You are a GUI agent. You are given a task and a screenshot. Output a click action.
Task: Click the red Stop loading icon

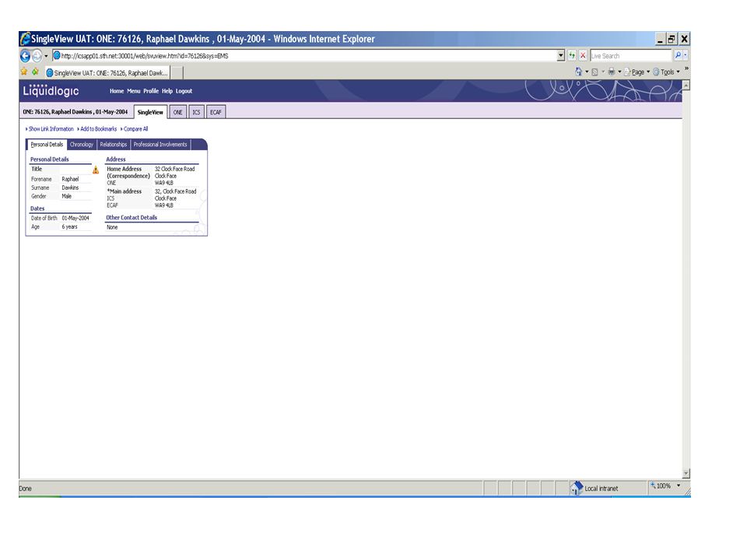click(x=583, y=56)
